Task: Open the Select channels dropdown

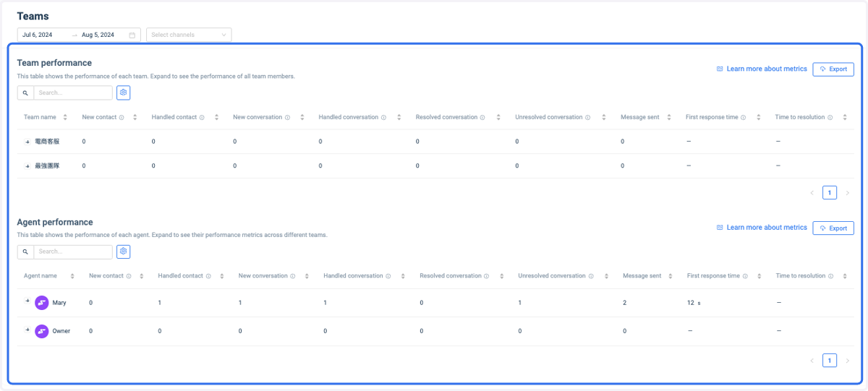Action: point(189,35)
